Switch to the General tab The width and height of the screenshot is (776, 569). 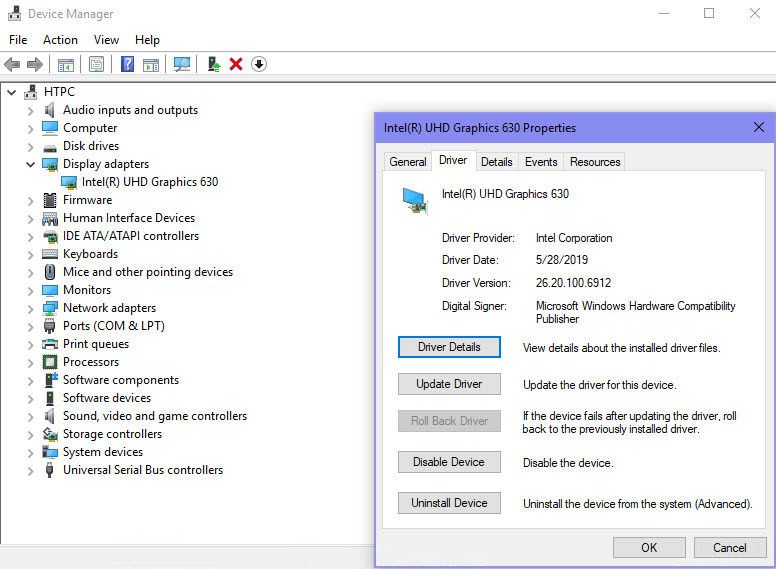(408, 162)
